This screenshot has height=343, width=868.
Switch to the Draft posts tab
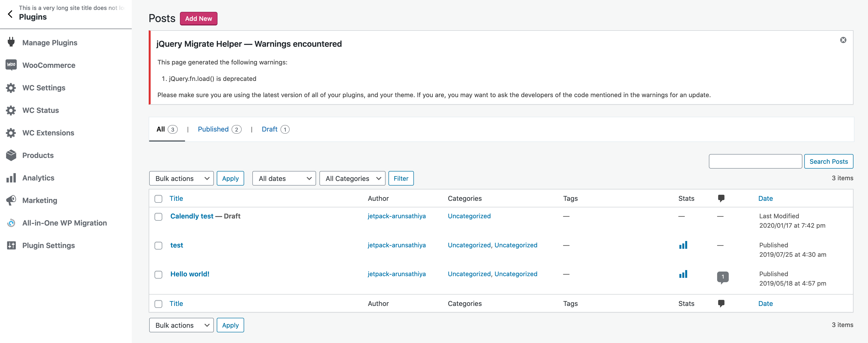pyautogui.click(x=269, y=129)
